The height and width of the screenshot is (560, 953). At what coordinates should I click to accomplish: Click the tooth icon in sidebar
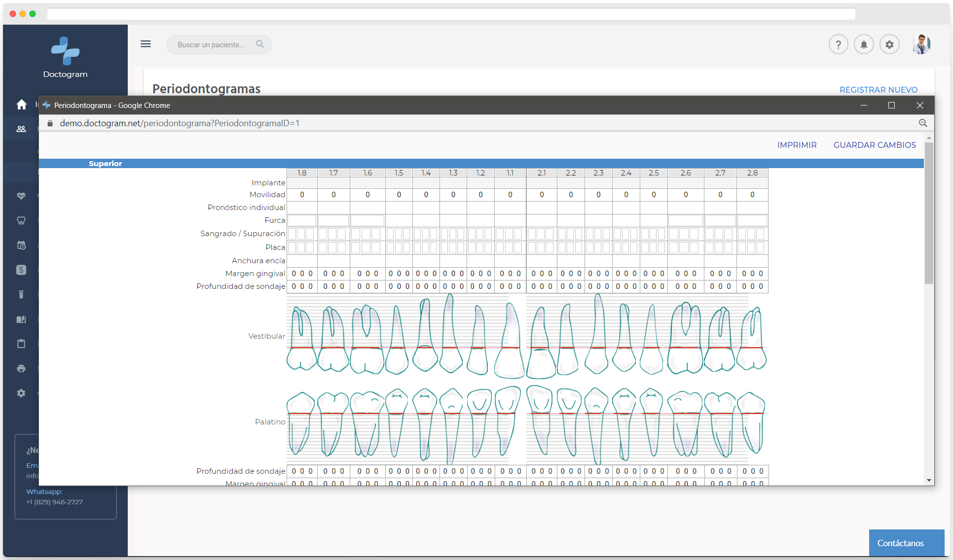point(21,221)
